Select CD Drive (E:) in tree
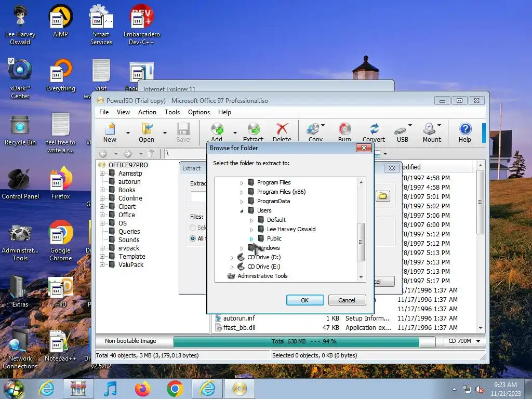 pyautogui.click(x=263, y=267)
